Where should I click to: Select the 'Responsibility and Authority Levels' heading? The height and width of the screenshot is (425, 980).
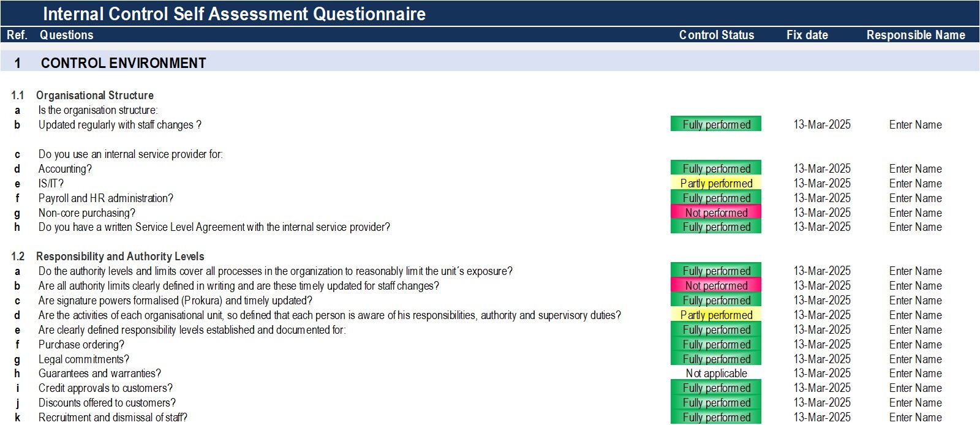[120, 256]
